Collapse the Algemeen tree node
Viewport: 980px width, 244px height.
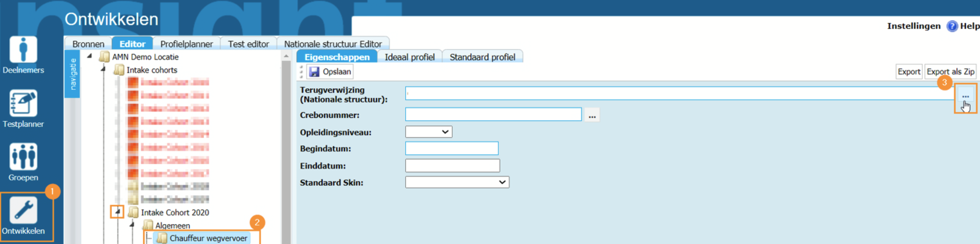tap(132, 224)
